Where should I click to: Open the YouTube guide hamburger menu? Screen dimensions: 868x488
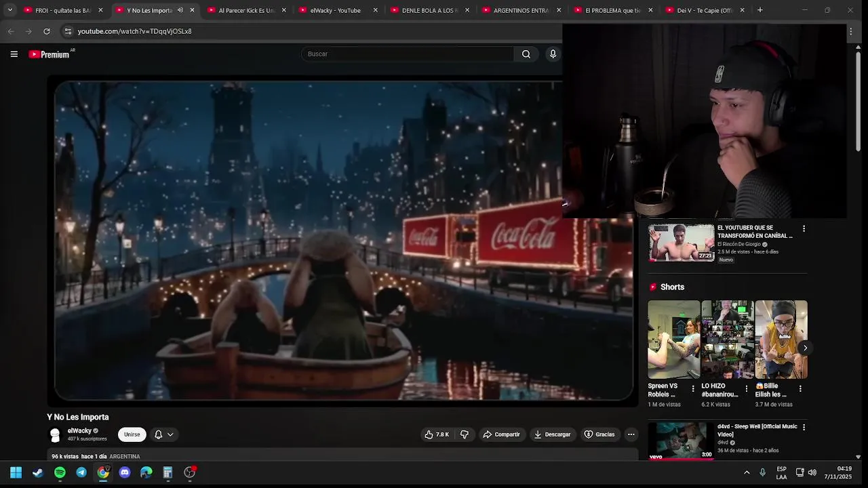[x=14, y=54]
